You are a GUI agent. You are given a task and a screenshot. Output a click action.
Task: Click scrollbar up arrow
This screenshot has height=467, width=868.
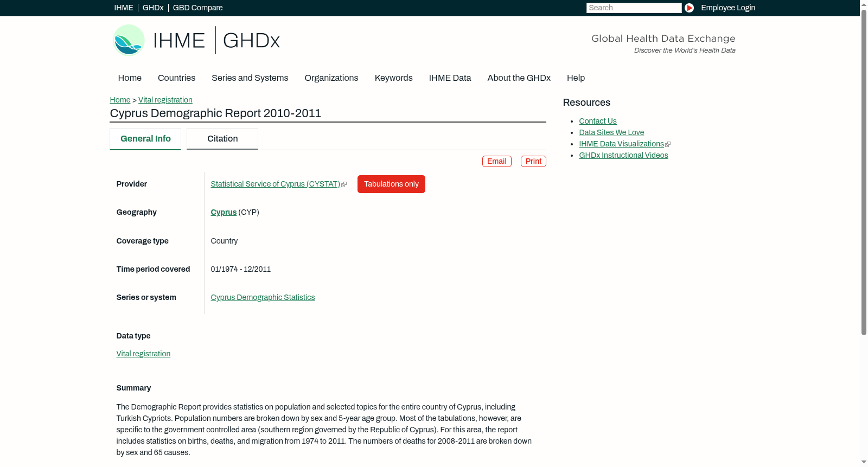(x=864, y=4)
